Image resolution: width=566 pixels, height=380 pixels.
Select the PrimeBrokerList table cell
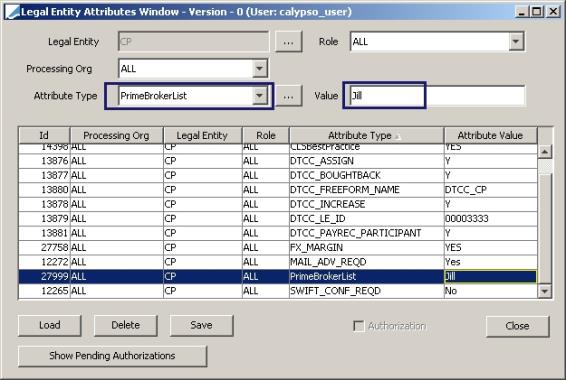pyautogui.click(x=366, y=276)
